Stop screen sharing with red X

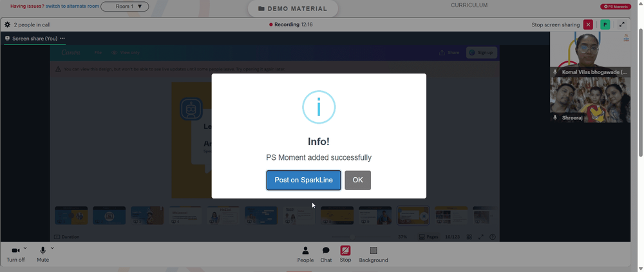(x=588, y=24)
